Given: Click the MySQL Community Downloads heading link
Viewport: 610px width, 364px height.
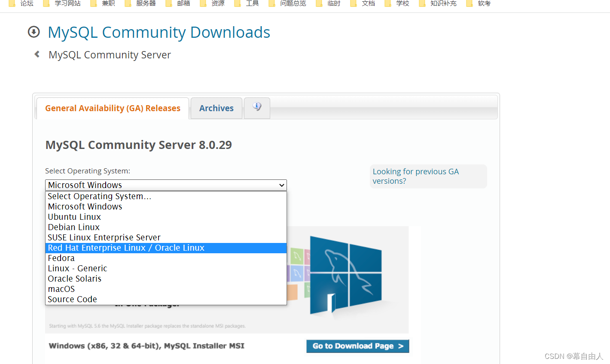Looking at the screenshot, I should [x=159, y=32].
